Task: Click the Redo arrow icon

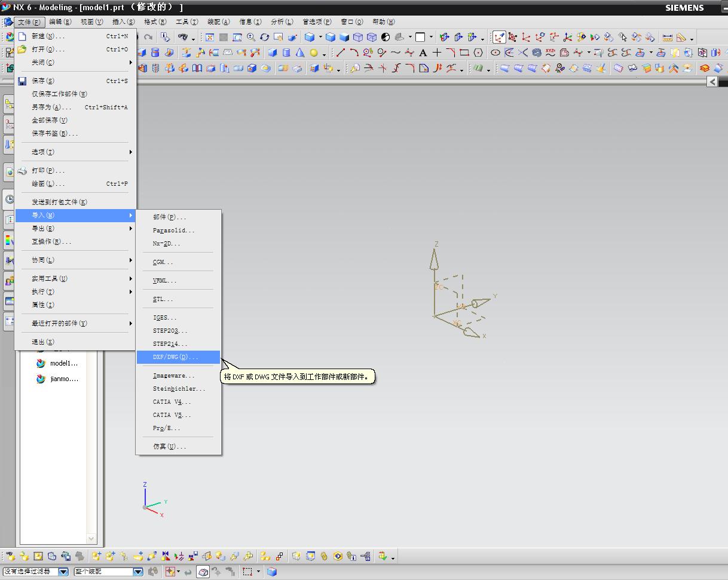Action: (148, 38)
